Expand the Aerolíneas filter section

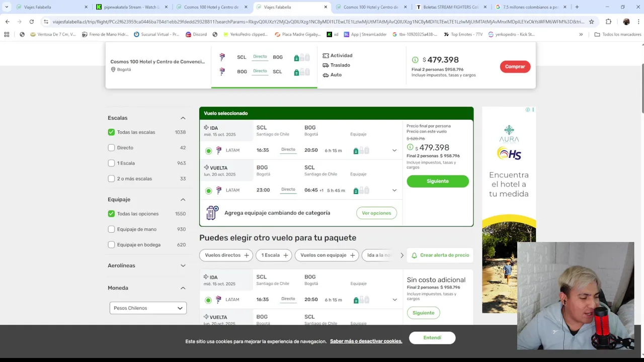tap(183, 265)
